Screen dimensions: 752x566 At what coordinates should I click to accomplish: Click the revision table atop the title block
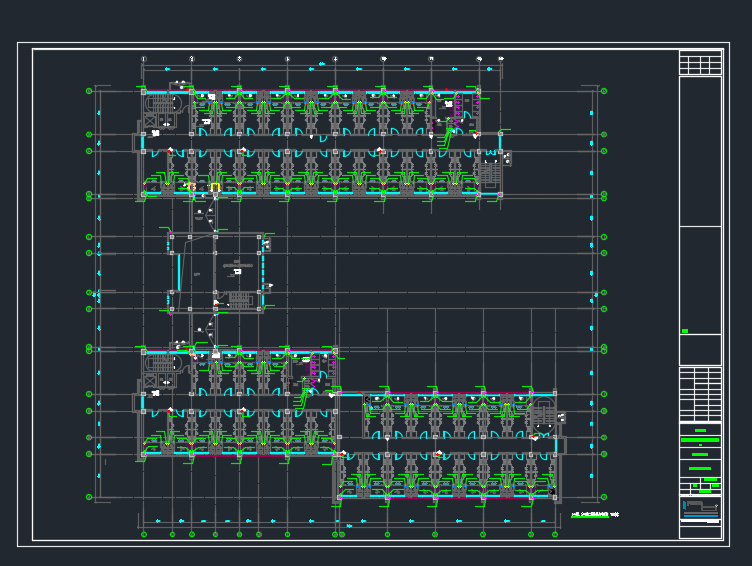click(x=700, y=62)
